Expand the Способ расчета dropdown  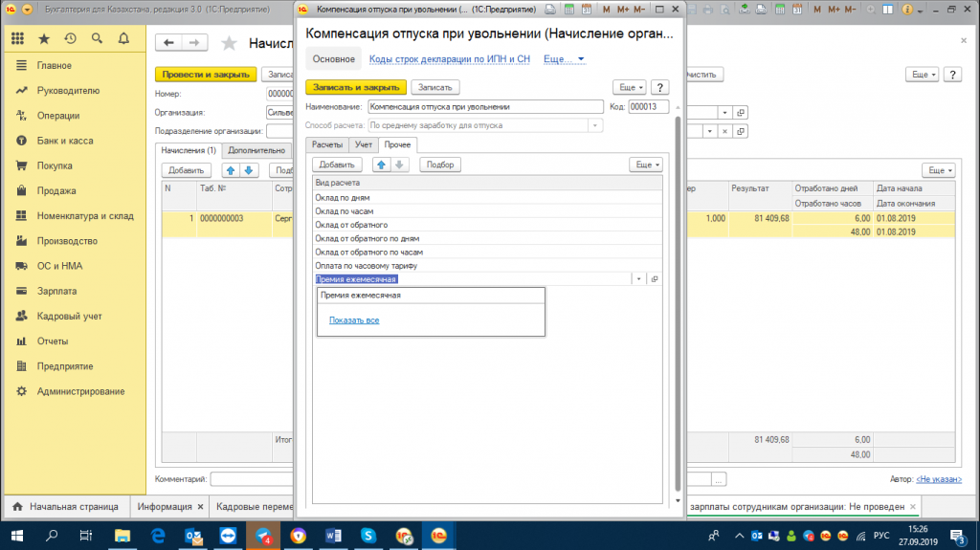coord(595,125)
